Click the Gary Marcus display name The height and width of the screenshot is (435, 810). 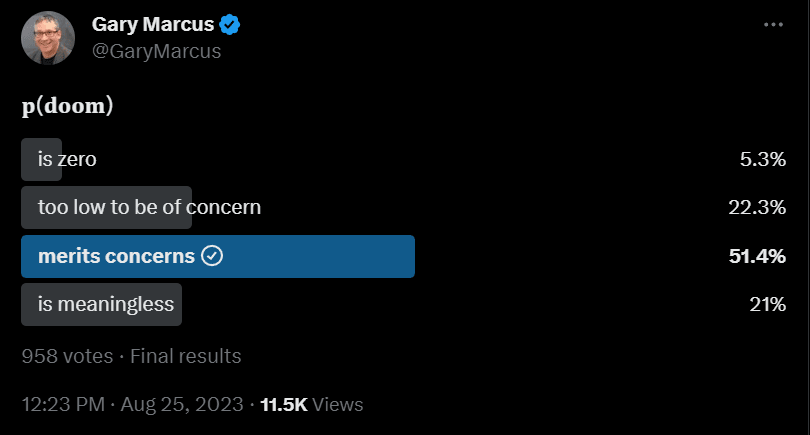click(x=153, y=24)
